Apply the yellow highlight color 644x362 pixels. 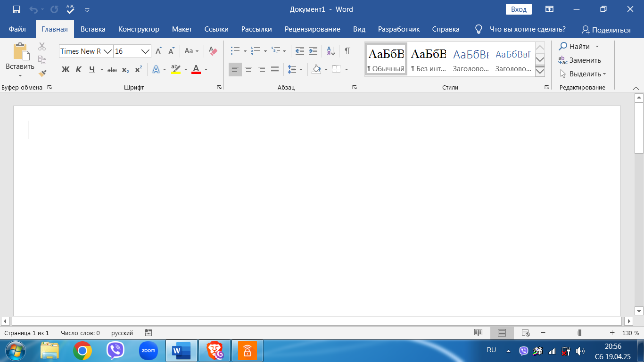pos(176,69)
